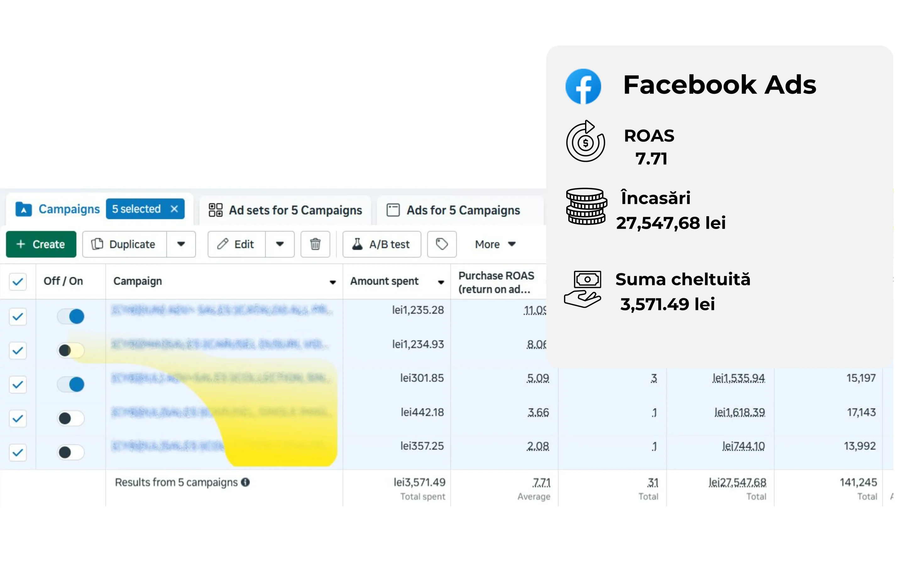Click the Edit button
Image resolution: width=905 pixels, height=588 pixels.
coord(236,244)
